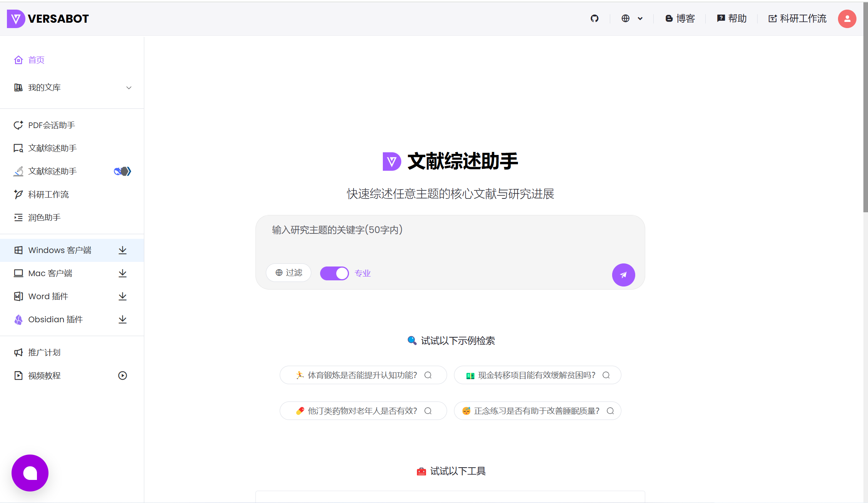Open the GitHub repository icon
Image resolution: width=868 pixels, height=503 pixels.
pos(594,18)
